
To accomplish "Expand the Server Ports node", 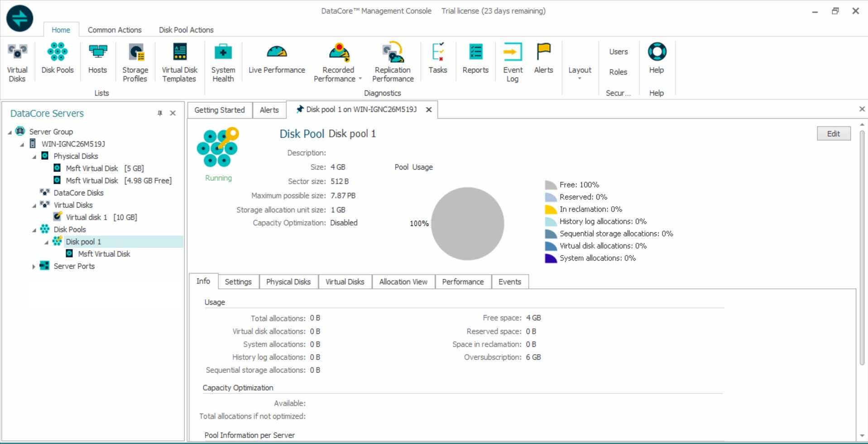I will point(34,266).
